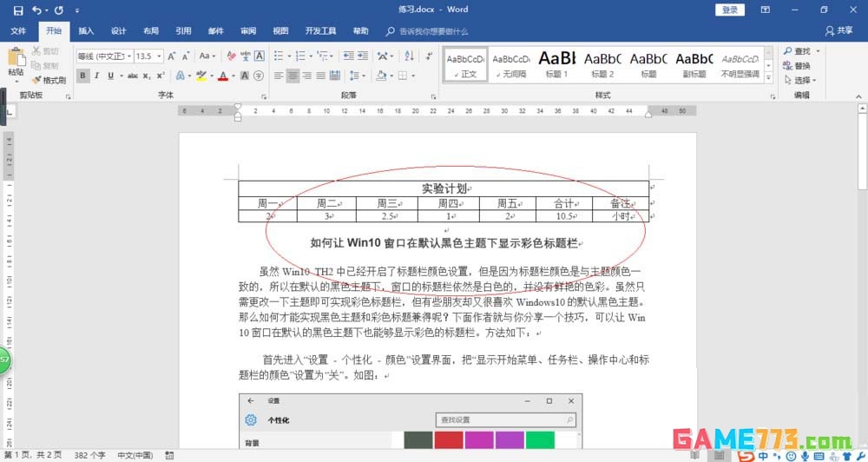The width and height of the screenshot is (868, 462).
Task: Decrease font size with shrink font icon
Action: pos(186,56)
